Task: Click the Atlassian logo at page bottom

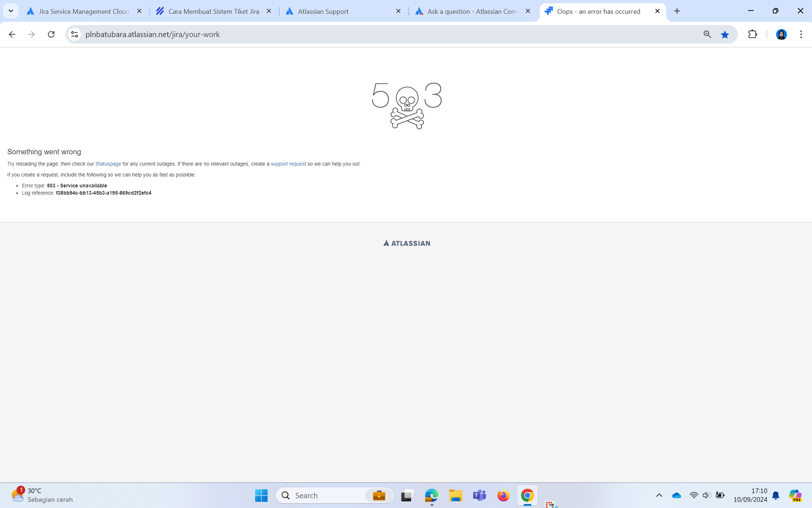Action: [x=406, y=243]
